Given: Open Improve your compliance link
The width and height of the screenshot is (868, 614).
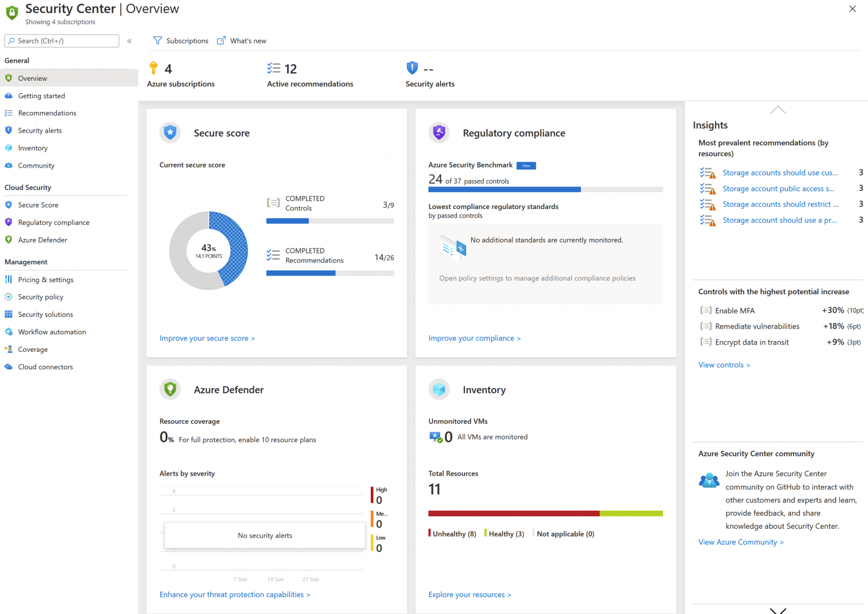Looking at the screenshot, I should tap(475, 338).
